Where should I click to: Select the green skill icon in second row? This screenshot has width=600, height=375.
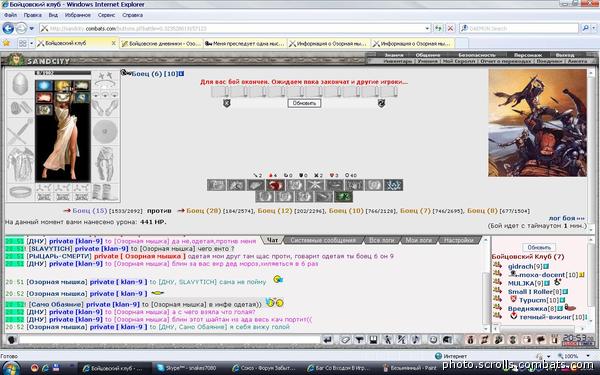(x=343, y=197)
